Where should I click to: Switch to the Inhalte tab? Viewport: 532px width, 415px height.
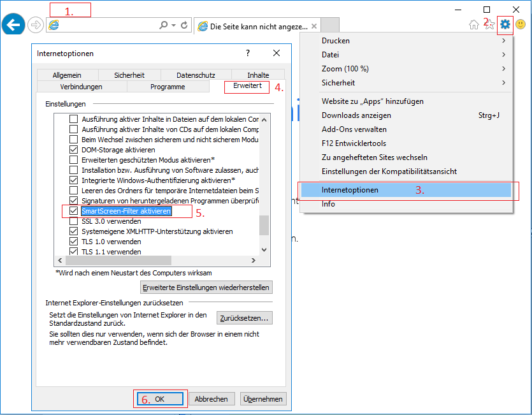point(258,75)
